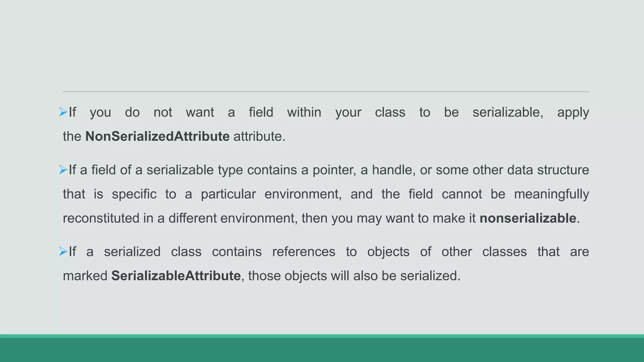644x362 pixels.
Task: Click the word "classes" in the third bullet
Action: pos(504,252)
